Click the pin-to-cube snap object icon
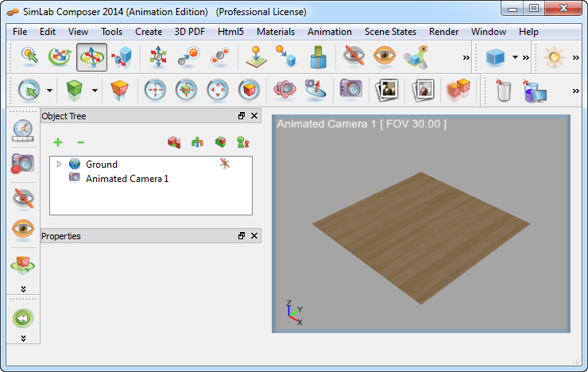588x372 pixels. point(286,56)
